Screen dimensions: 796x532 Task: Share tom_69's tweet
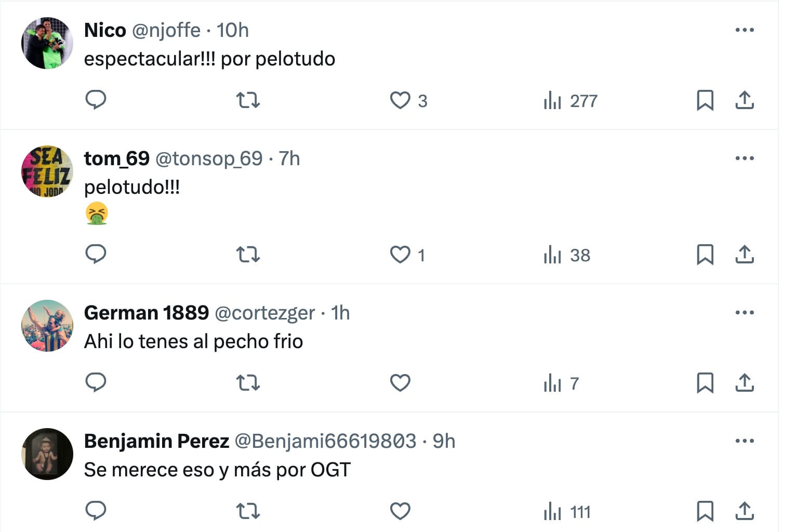pos(744,255)
